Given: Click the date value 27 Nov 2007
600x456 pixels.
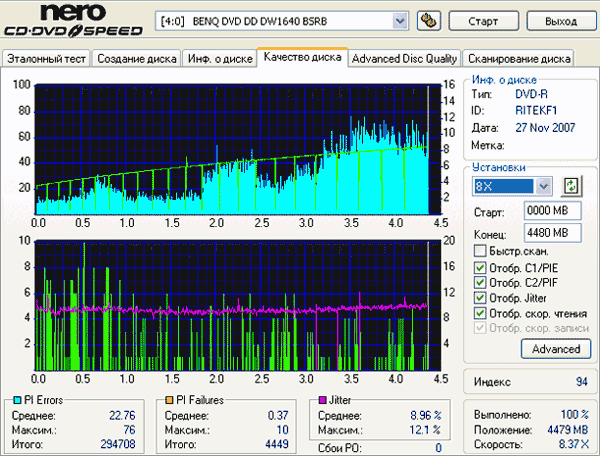Looking at the screenshot, I should point(545,127).
